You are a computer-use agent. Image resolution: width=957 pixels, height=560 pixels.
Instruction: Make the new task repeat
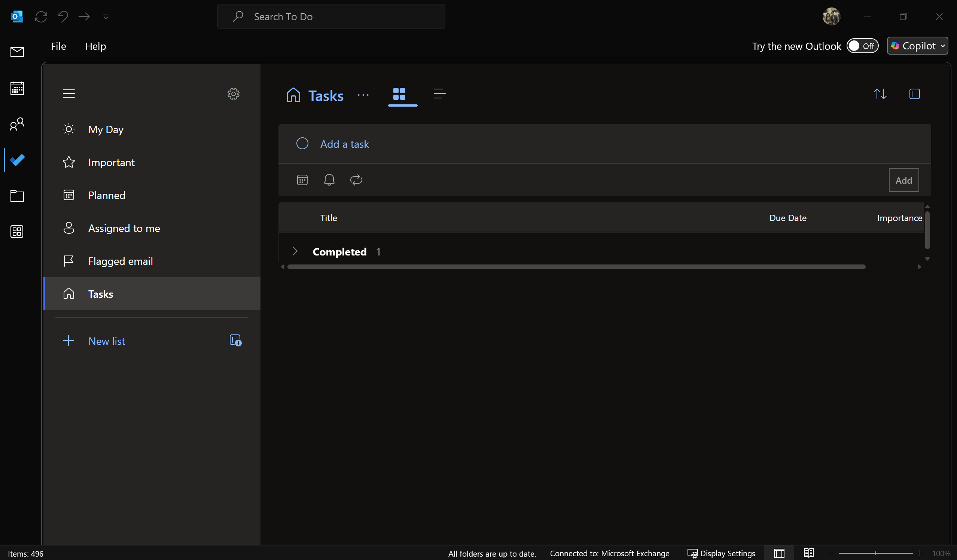(356, 180)
